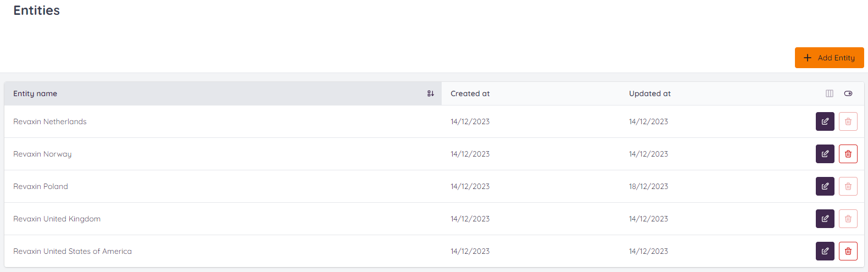Edit the Revaxin United Kingdom entity
The image size is (868, 272).
coord(825,219)
